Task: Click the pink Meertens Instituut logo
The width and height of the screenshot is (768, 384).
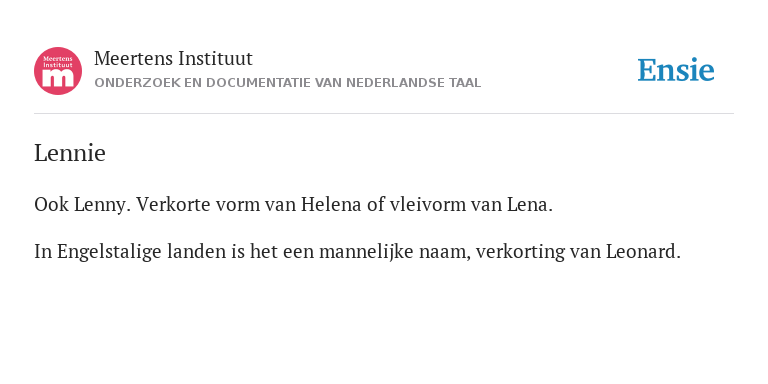Action: tap(58, 71)
